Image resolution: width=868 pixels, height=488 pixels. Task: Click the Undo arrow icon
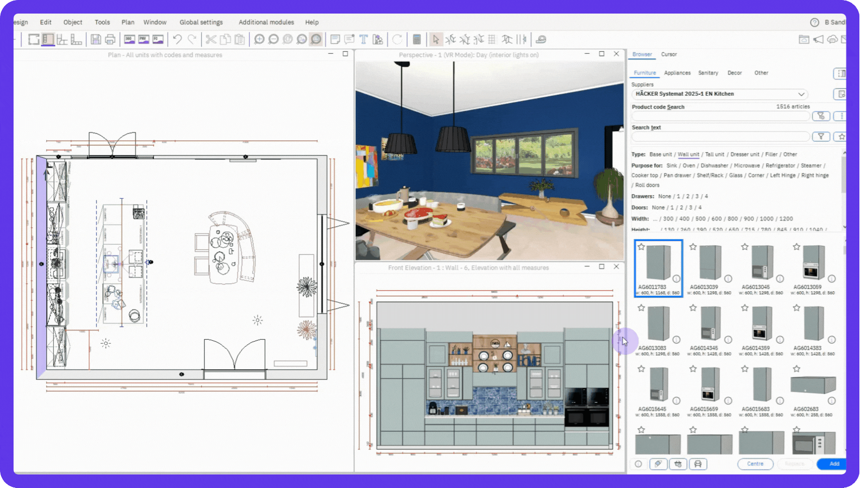click(177, 40)
